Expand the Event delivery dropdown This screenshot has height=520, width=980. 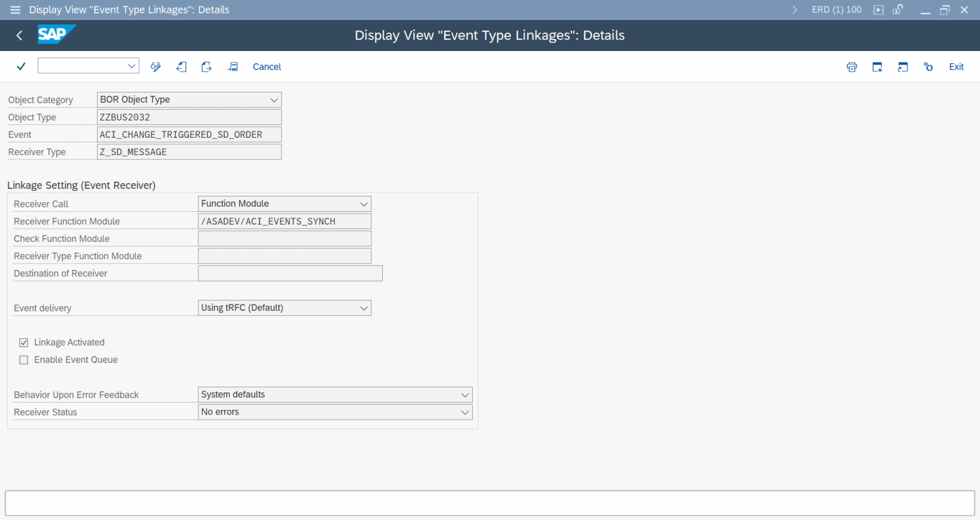click(364, 308)
